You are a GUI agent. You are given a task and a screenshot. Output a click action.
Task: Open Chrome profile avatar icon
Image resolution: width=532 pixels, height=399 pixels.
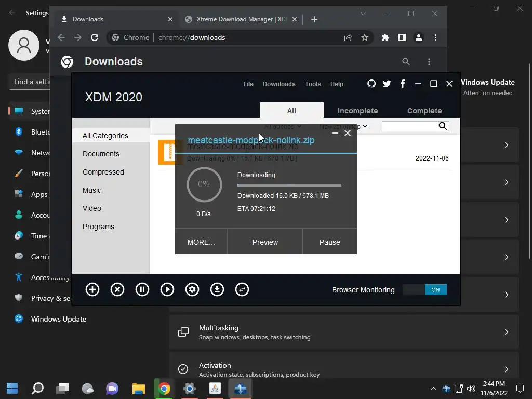419,37
